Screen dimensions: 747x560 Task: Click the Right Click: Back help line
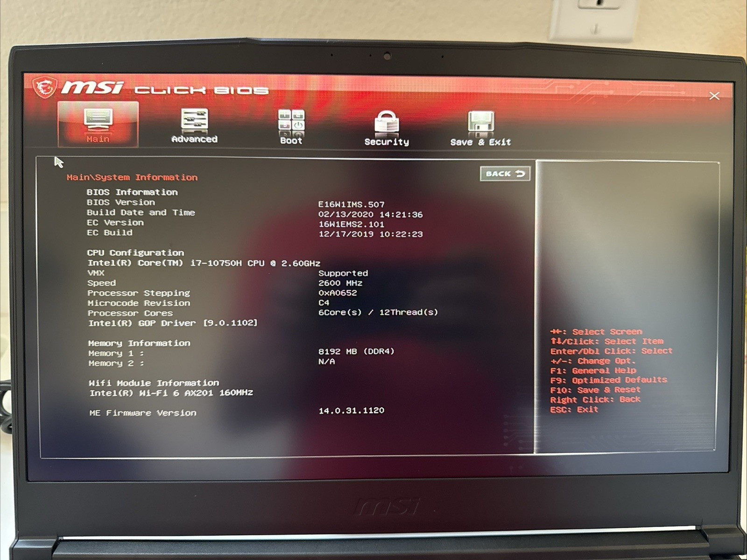595,400
